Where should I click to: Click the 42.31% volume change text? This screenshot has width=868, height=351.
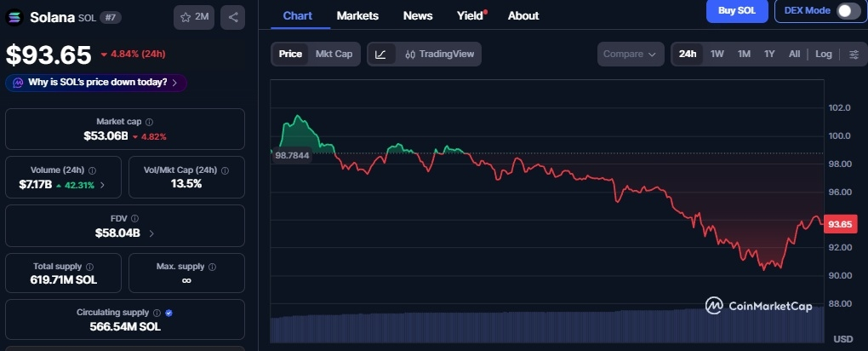point(79,185)
